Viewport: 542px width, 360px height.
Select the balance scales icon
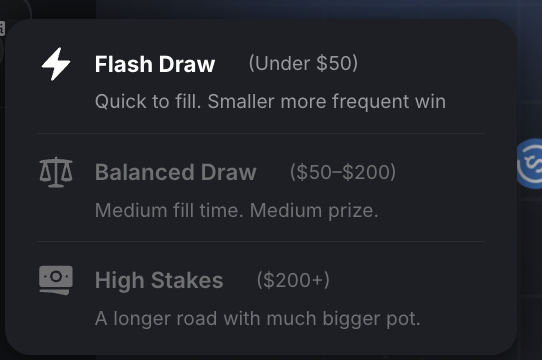pos(56,172)
